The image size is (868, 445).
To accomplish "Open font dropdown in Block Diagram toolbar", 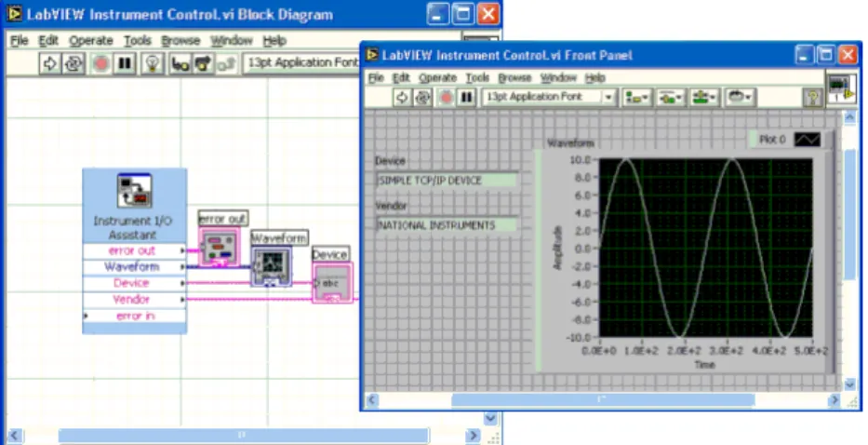I will pyautogui.click(x=301, y=63).
